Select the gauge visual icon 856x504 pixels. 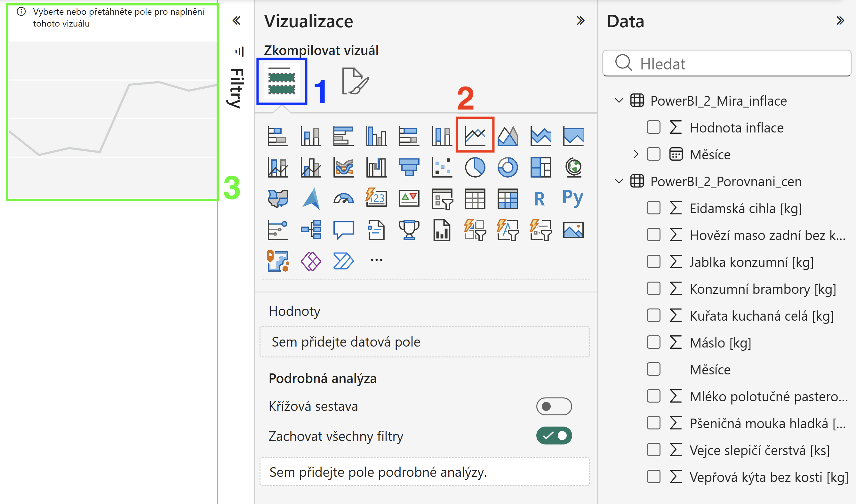coord(343,198)
